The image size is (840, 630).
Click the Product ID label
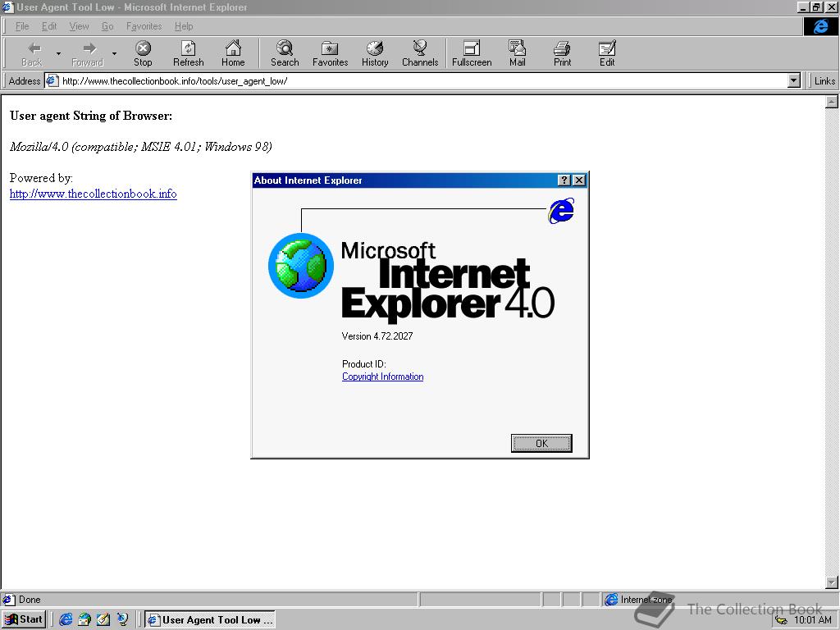point(363,364)
